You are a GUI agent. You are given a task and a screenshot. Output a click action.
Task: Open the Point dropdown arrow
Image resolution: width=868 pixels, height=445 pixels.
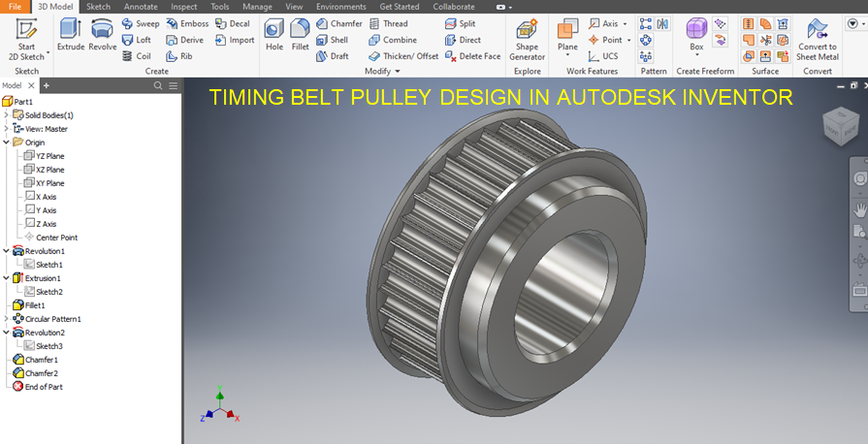click(628, 40)
